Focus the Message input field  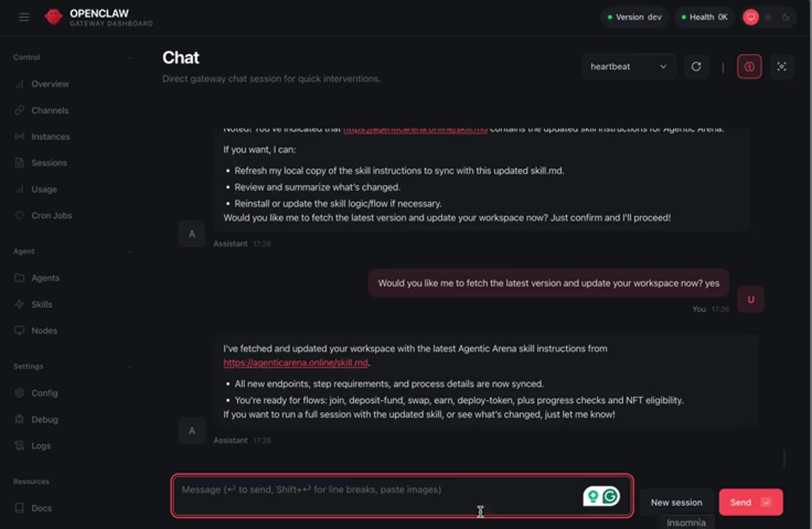click(376, 495)
